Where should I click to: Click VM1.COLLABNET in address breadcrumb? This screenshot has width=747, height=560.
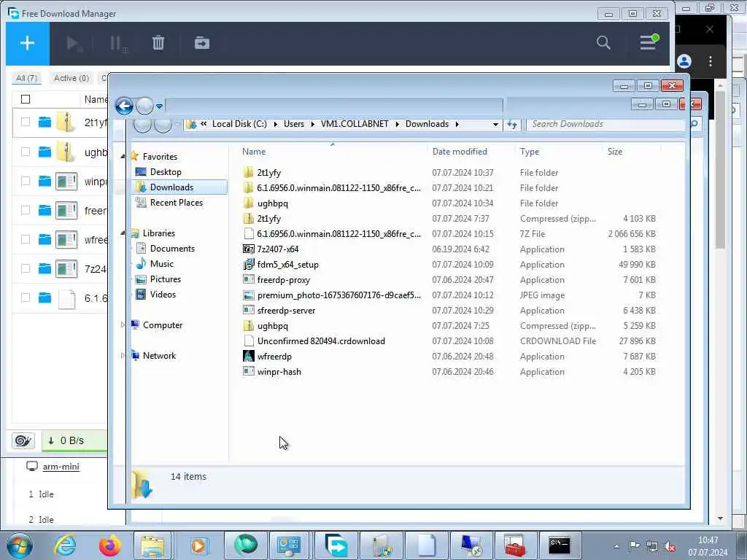tap(355, 124)
